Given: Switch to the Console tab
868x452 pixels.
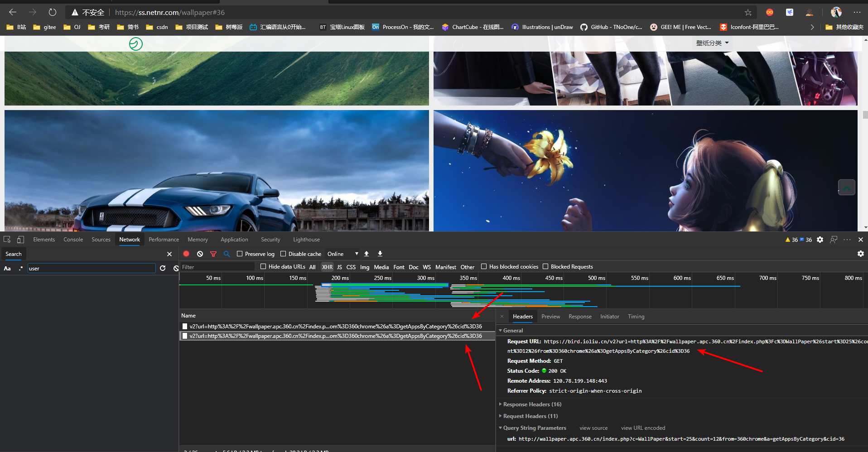Looking at the screenshot, I should pyautogui.click(x=73, y=240).
